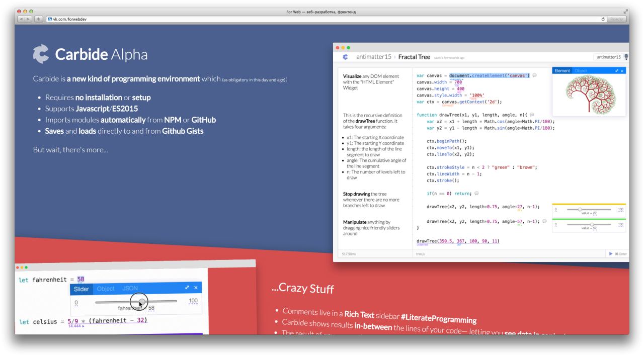Click the 100 maximum label of fahrenheit slider
This screenshot has height=356, width=644.
pos(193,301)
